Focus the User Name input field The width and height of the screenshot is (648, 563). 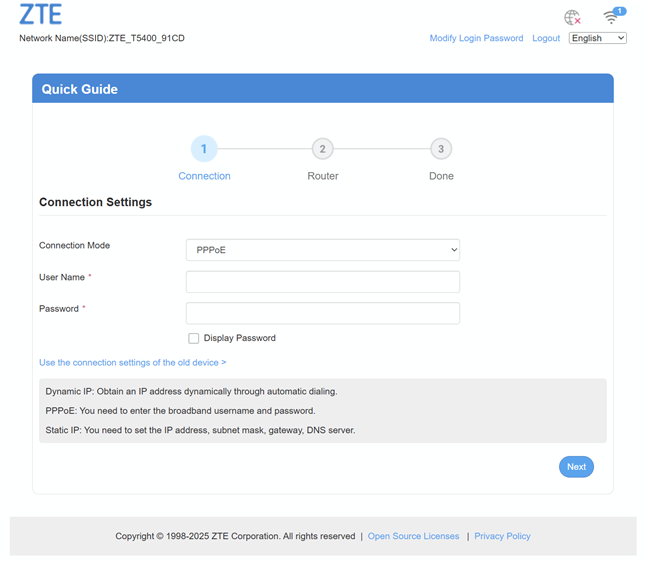coord(322,282)
